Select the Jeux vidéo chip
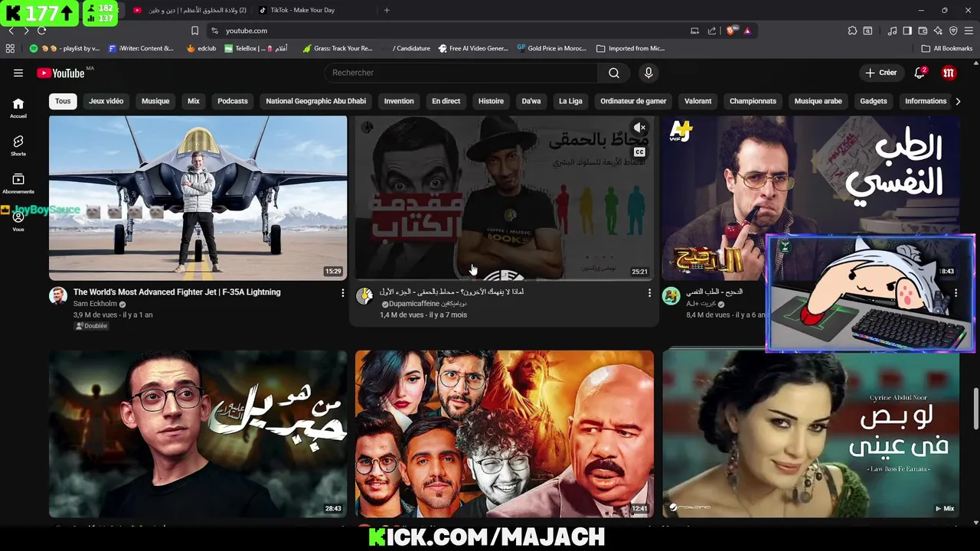The width and height of the screenshot is (980, 551). pyautogui.click(x=106, y=101)
